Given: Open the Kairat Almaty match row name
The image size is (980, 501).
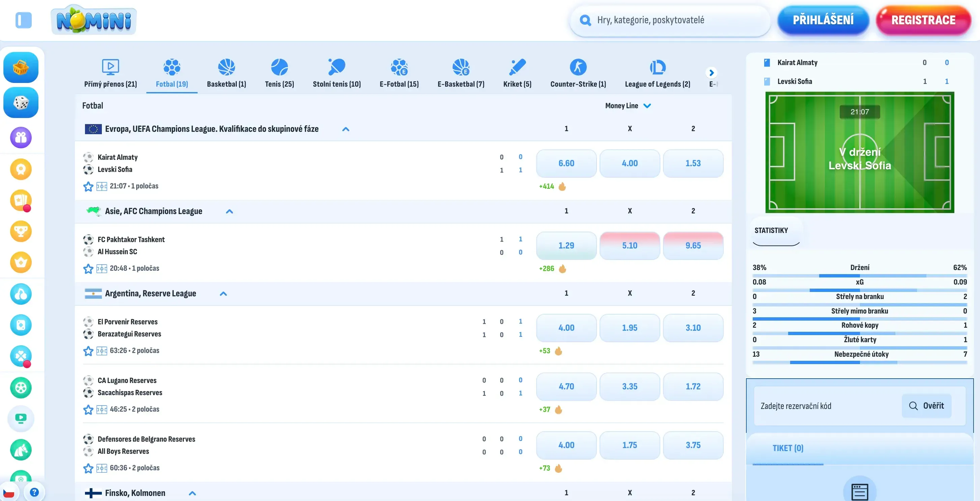Looking at the screenshot, I should (x=118, y=157).
